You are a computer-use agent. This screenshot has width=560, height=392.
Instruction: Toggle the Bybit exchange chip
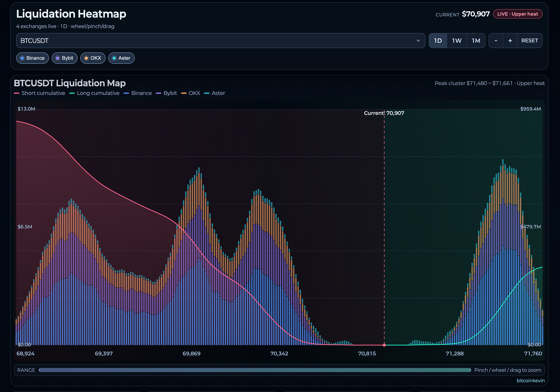pos(64,58)
